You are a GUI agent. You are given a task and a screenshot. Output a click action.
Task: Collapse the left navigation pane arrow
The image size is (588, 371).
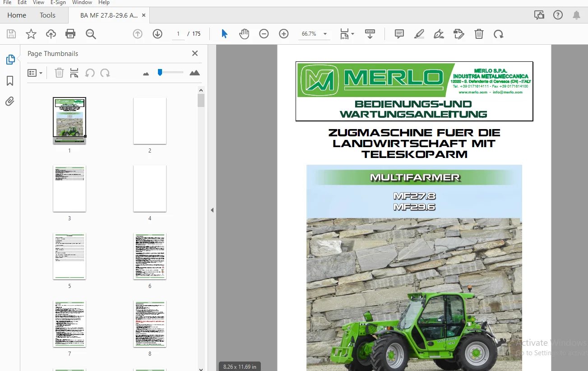pos(212,210)
